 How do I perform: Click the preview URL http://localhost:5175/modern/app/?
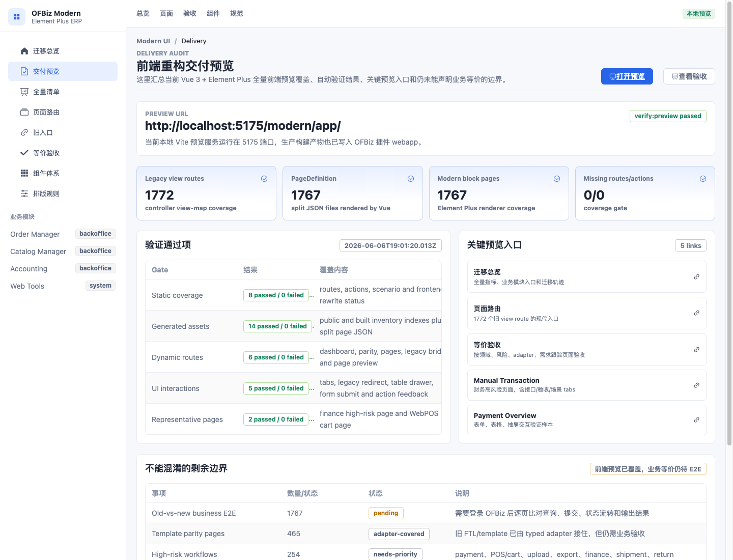pos(243,126)
